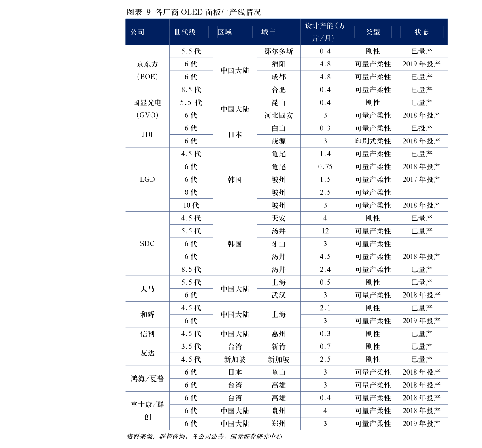482x448 pixels.
Task: Click the 状态 column header
Action: pyautogui.click(x=421, y=32)
